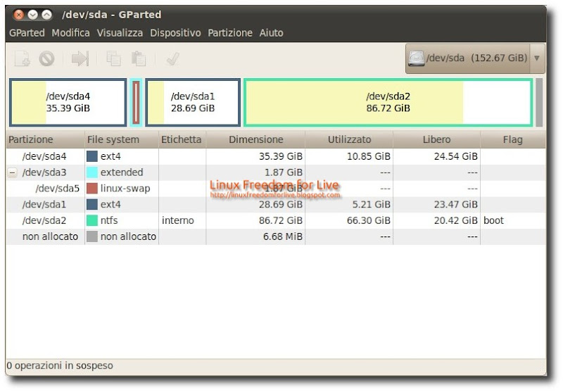Select the /dev/sda4 row in partition list

pos(276,156)
